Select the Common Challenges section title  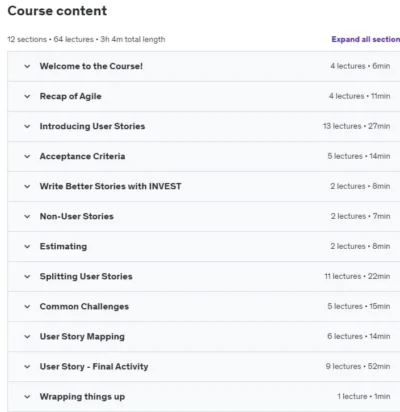84,307
